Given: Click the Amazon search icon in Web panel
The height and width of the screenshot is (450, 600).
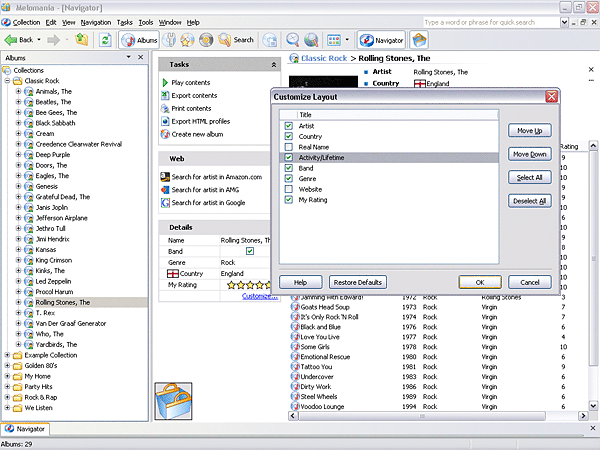Looking at the screenshot, I should coord(165,177).
